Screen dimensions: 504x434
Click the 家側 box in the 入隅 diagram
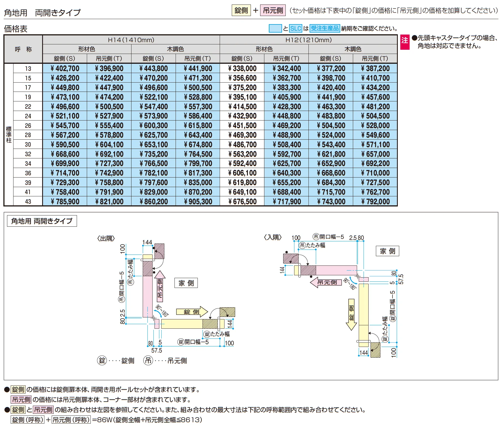(x=387, y=251)
